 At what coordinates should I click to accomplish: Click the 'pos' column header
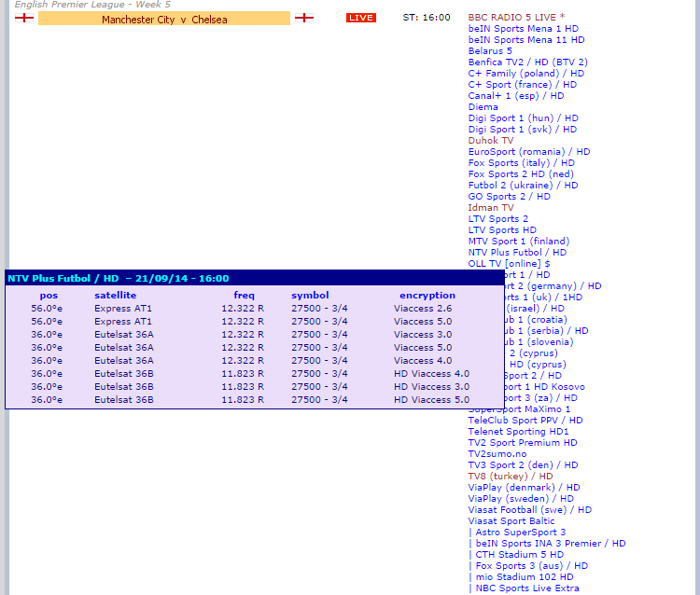49,296
